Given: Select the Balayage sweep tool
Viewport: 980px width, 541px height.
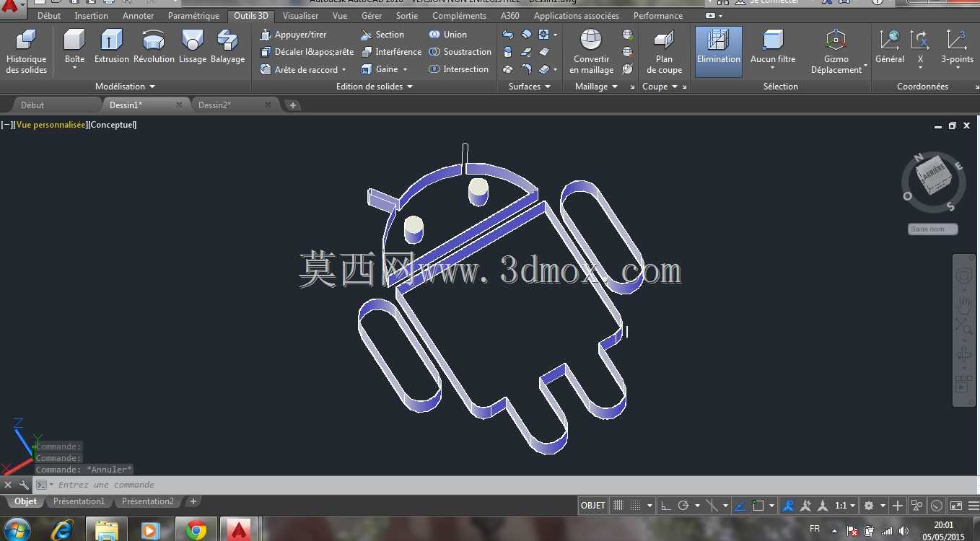Looking at the screenshot, I should pos(227,47).
